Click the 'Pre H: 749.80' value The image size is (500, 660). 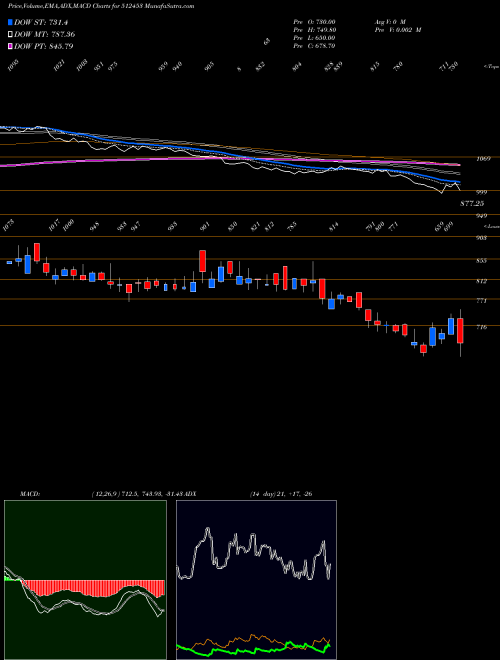(x=314, y=30)
